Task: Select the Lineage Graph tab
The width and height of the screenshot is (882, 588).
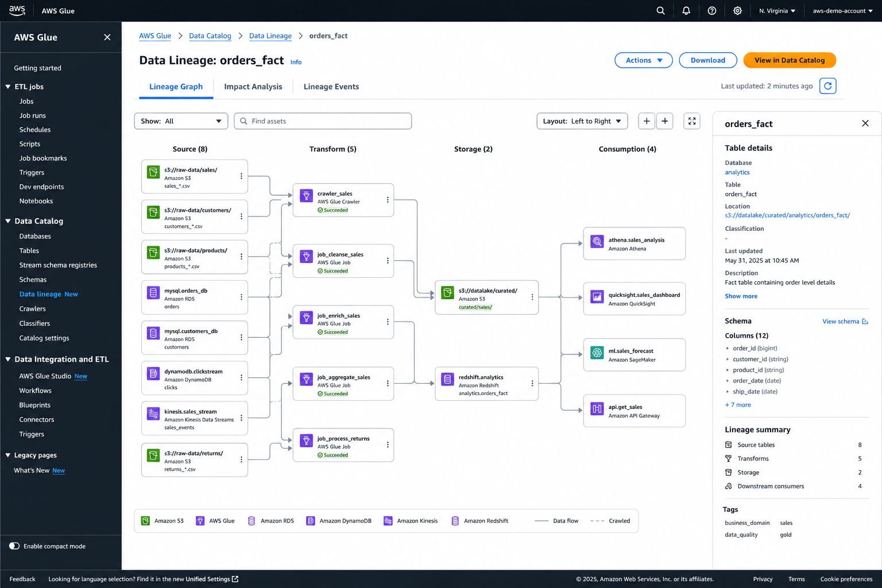Action: pyautogui.click(x=176, y=87)
